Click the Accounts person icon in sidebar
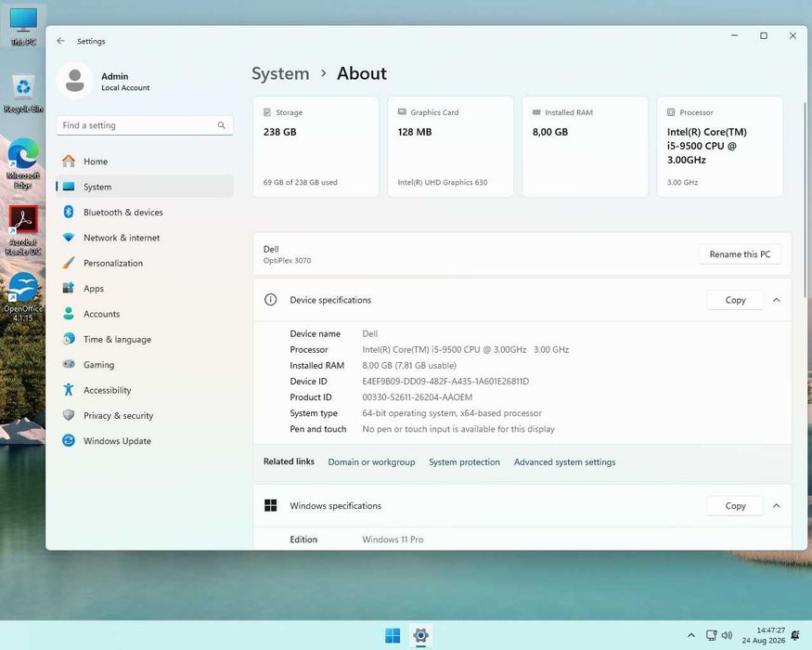812x650 pixels. (69, 314)
